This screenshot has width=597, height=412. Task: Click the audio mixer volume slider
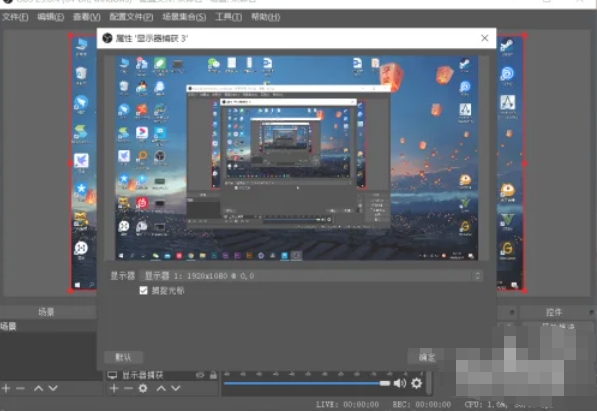tap(307, 383)
